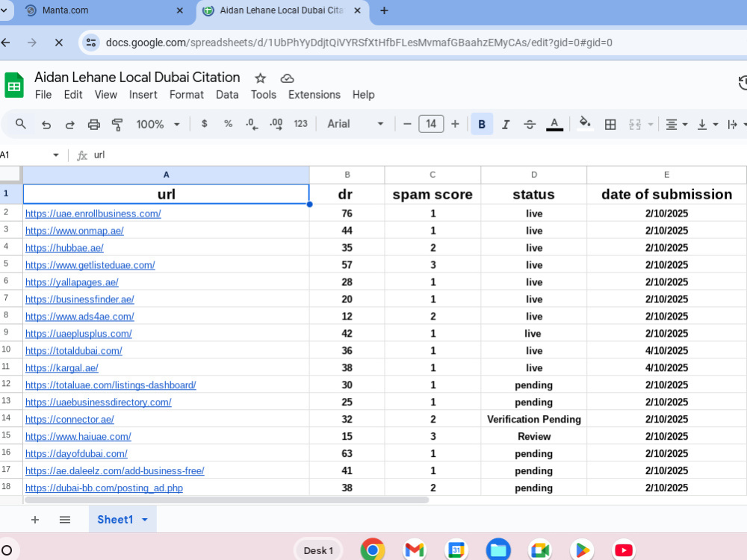Open the all sheets list

click(65, 520)
